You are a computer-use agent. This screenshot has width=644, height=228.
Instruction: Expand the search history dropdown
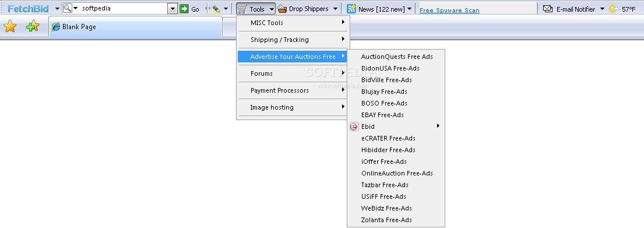point(173,9)
